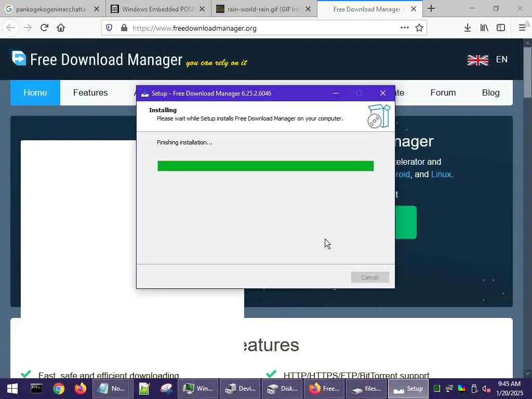Image resolution: width=532 pixels, height=399 pixels.
Task: Click the Cancel button in Setup dialog
Action: [370, 277]
